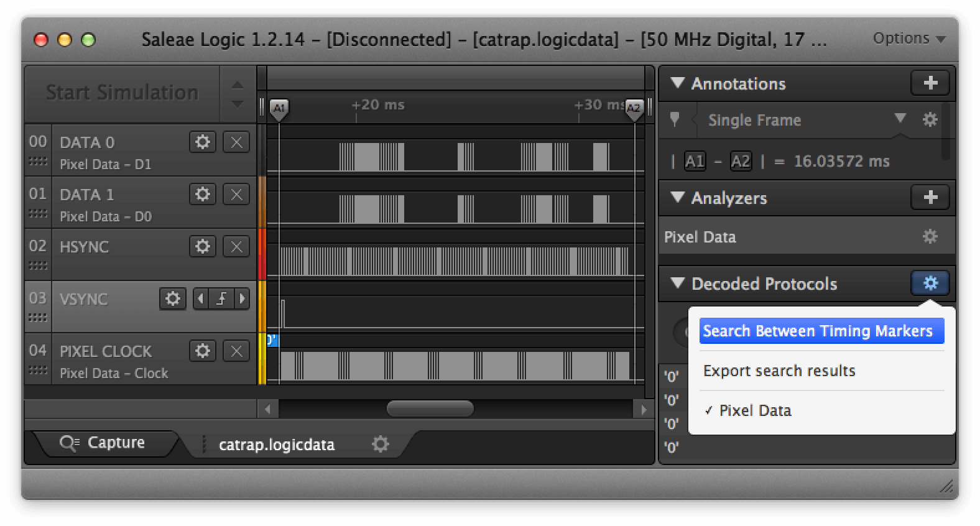The image size is (980, 526).
Task: Click the 16.03572 ms measurement value
Action: 841,162
